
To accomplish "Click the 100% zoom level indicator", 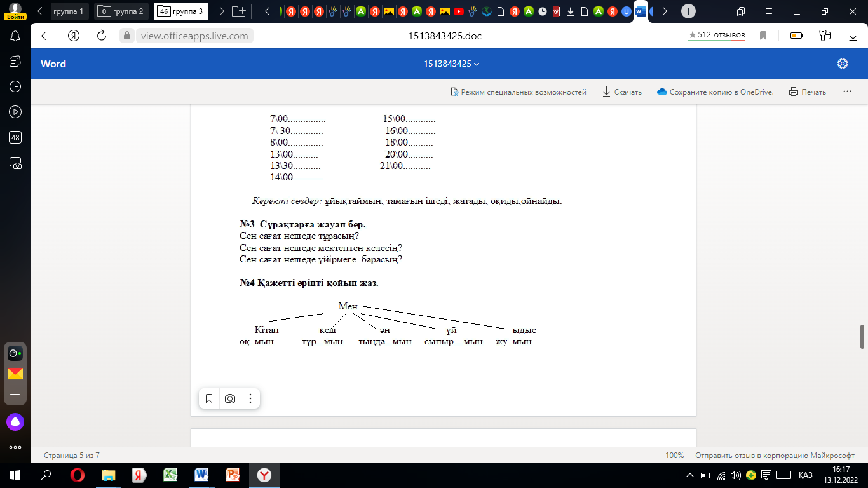I will [674, 456].
